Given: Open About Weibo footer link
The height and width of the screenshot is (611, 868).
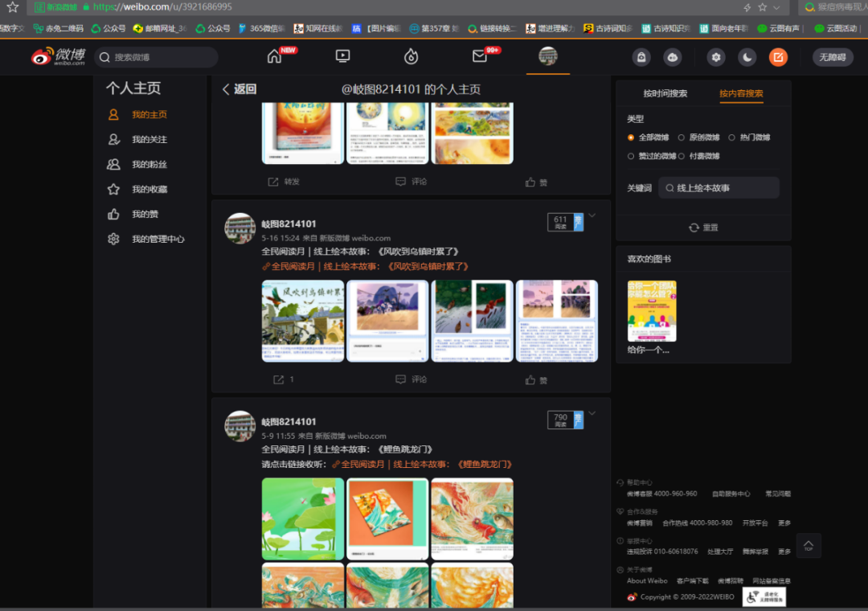Looking at the screenshot, I should [646, 581].
